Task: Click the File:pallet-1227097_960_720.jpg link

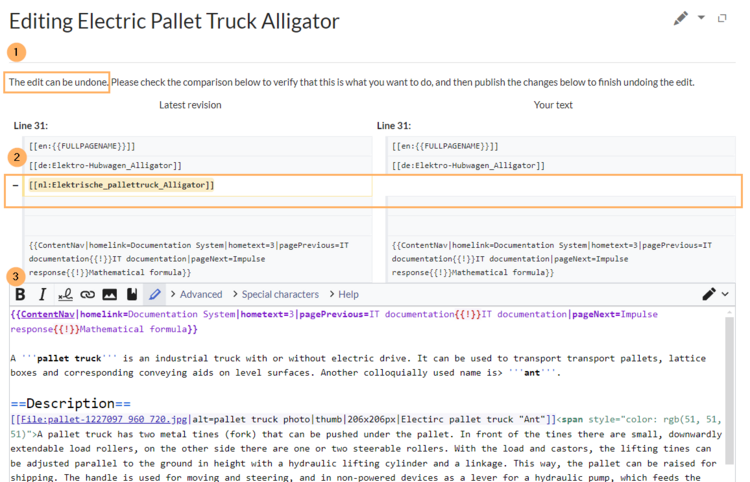Action: tap(104, 420)
